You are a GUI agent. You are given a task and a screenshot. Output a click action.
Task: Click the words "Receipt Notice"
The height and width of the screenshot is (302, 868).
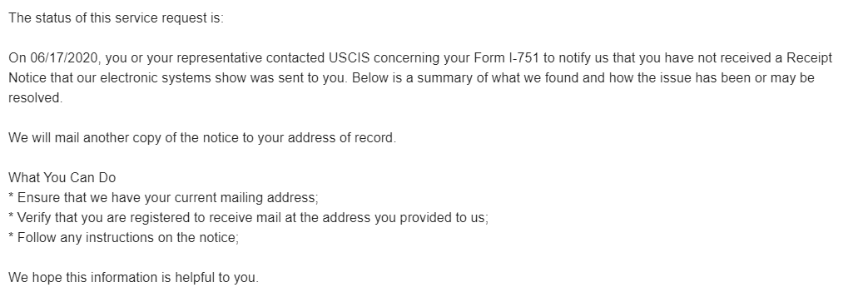pyautogui.click(x=809, y=58)
